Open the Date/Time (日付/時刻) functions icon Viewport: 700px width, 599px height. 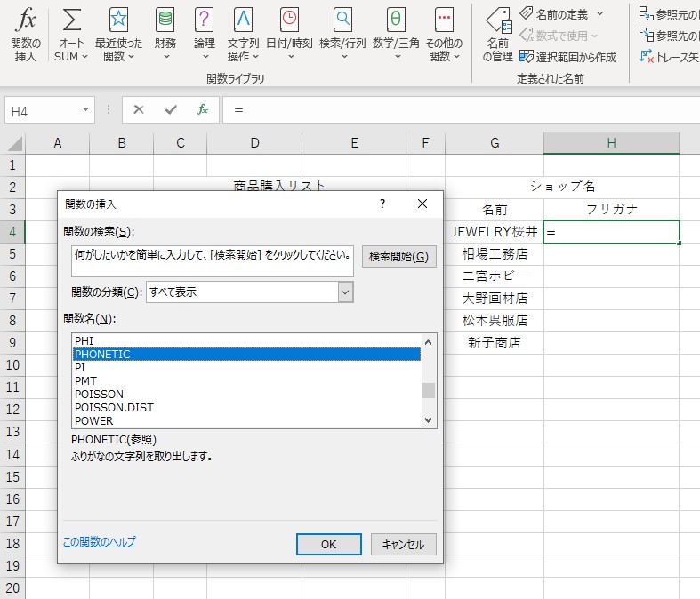coord(289,20)
